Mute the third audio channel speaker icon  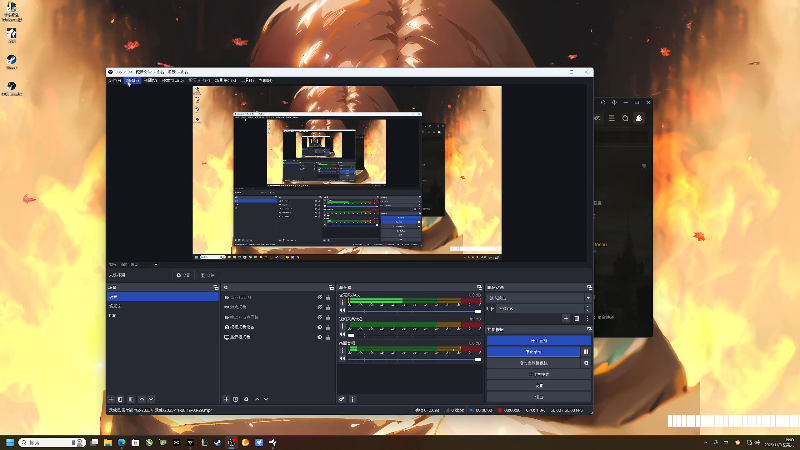342,359
